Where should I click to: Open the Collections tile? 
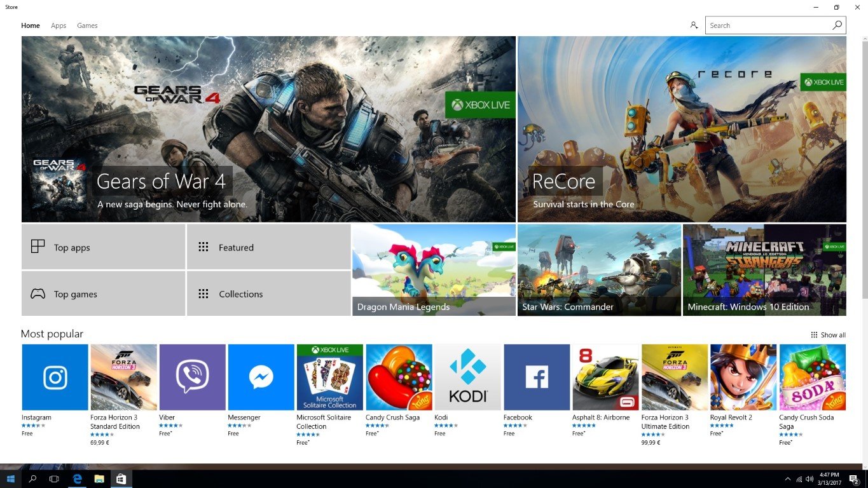(268, 294)
